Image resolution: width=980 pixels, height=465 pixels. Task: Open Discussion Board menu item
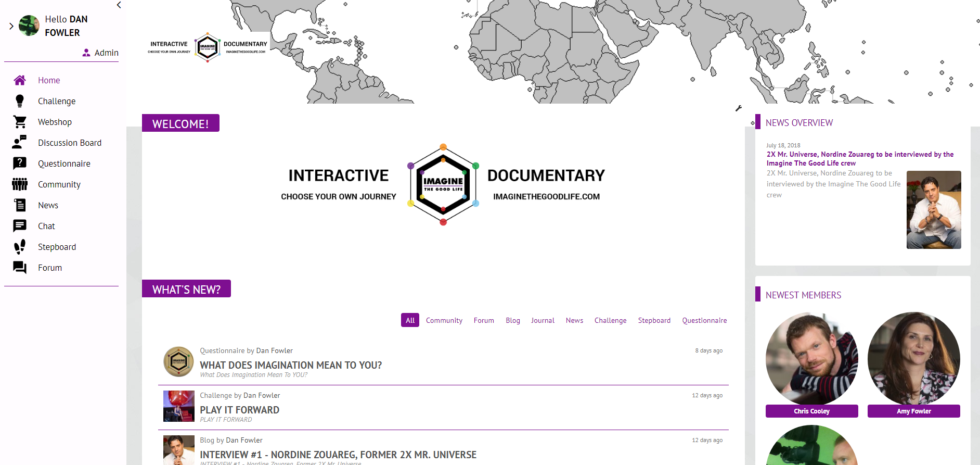click(70, 143)
